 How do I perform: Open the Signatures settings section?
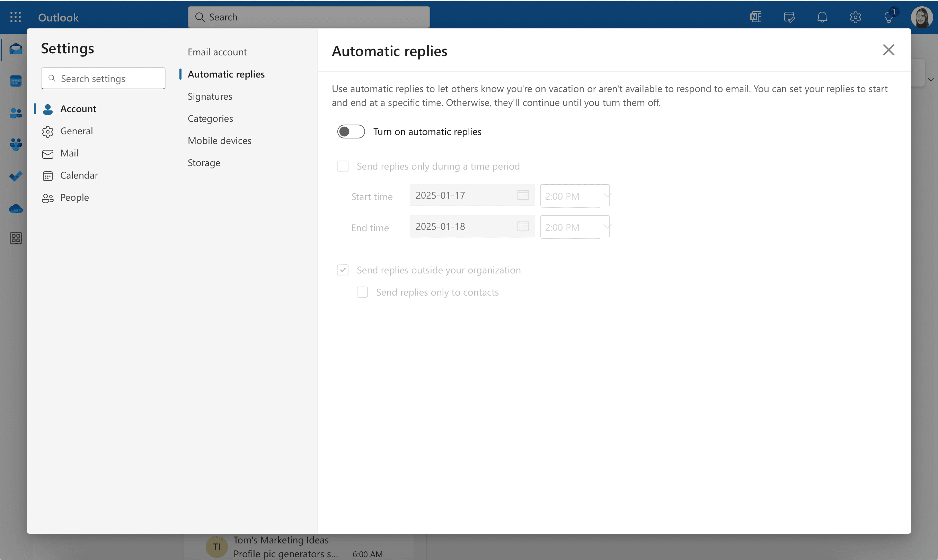210,95
